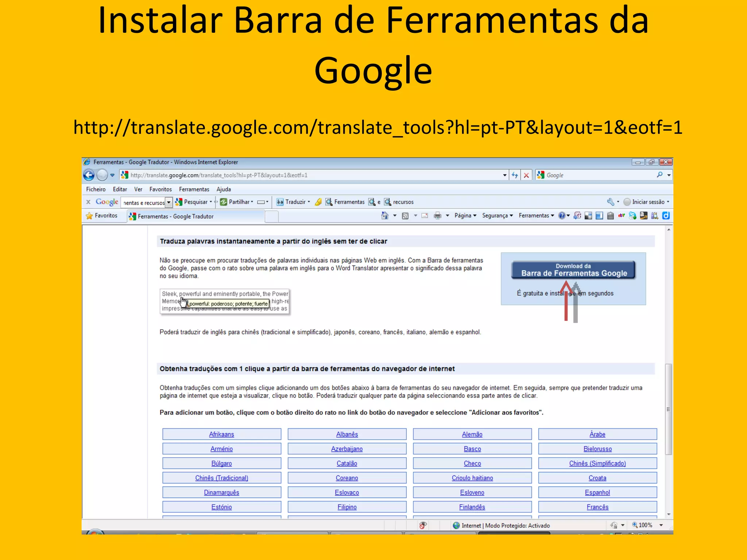Close the Google Toolbar with the small x
Viewport: 747px width, 560px height.
(x=88, y=202)
